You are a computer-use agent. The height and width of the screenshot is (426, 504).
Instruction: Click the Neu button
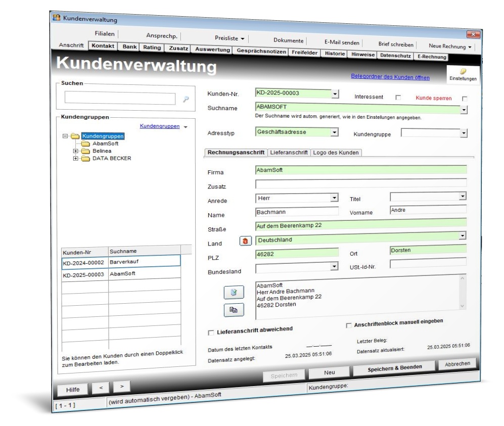[x=329, y=372]
